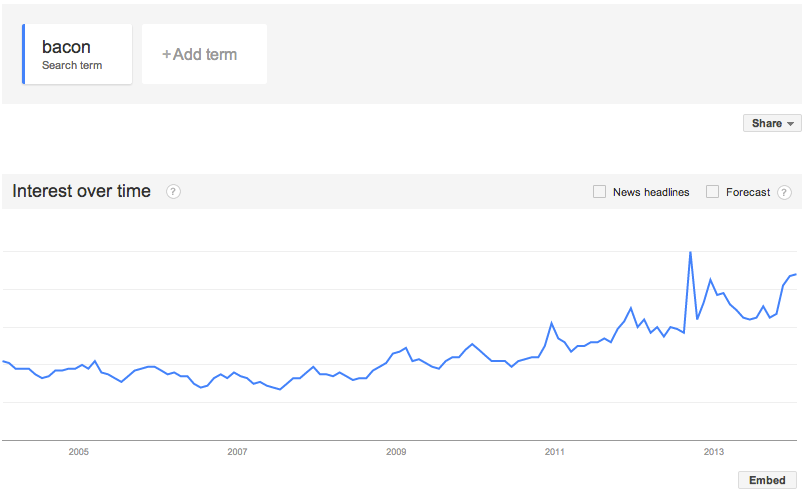807x493 pixels.
Task: Open the Share menu
Action: 772,123
